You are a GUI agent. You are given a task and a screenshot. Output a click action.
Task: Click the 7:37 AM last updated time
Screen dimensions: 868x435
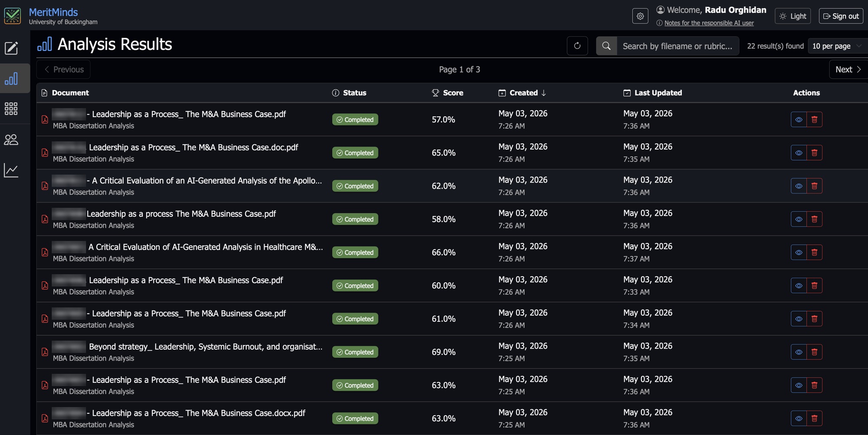(636, 259)
